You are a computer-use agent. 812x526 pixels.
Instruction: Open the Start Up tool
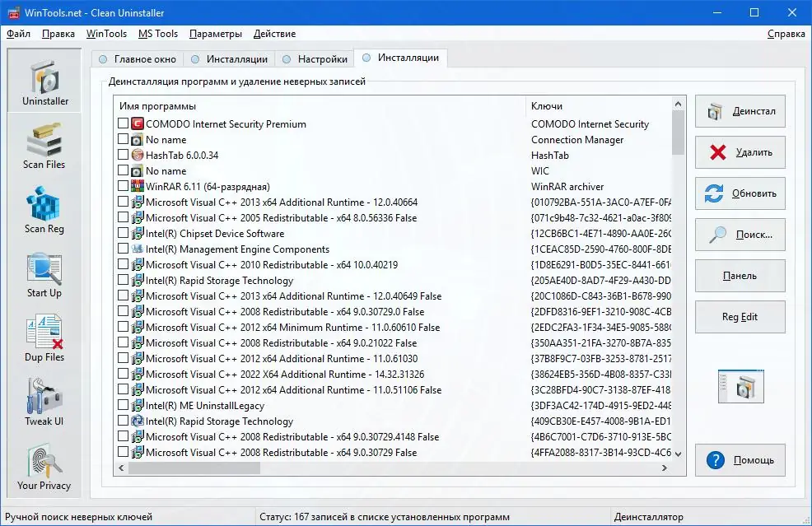pyautogui.click(x=44, y=273)
